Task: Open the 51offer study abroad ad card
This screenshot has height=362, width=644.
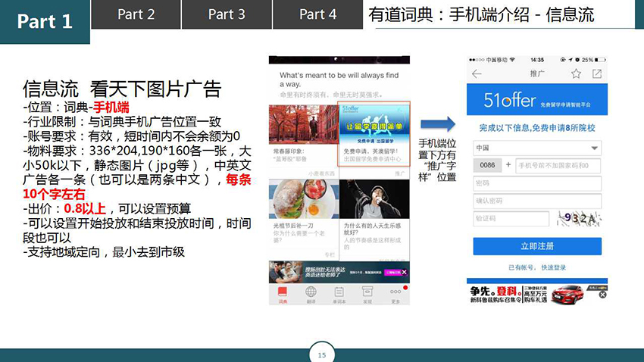Action: 374,134
